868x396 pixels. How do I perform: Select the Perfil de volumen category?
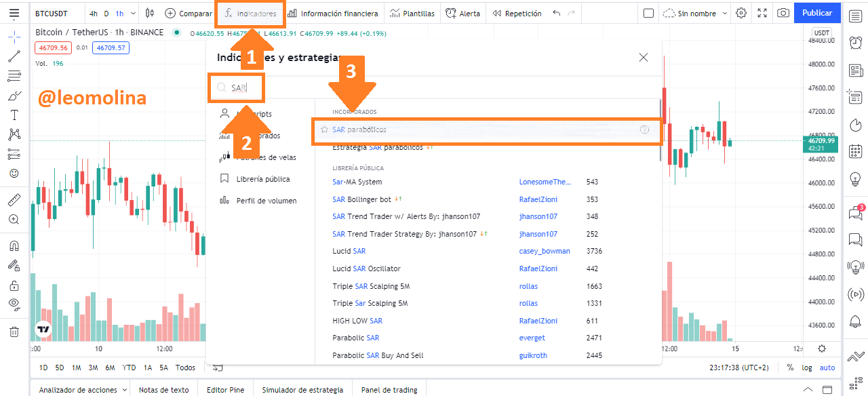[258, 201]
